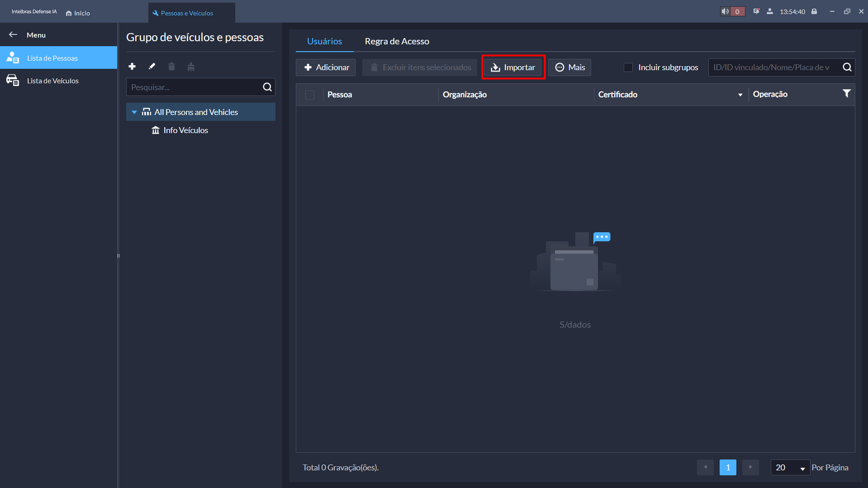Click the Adicionar button
The image size is (868, 488).
point(326,67)
